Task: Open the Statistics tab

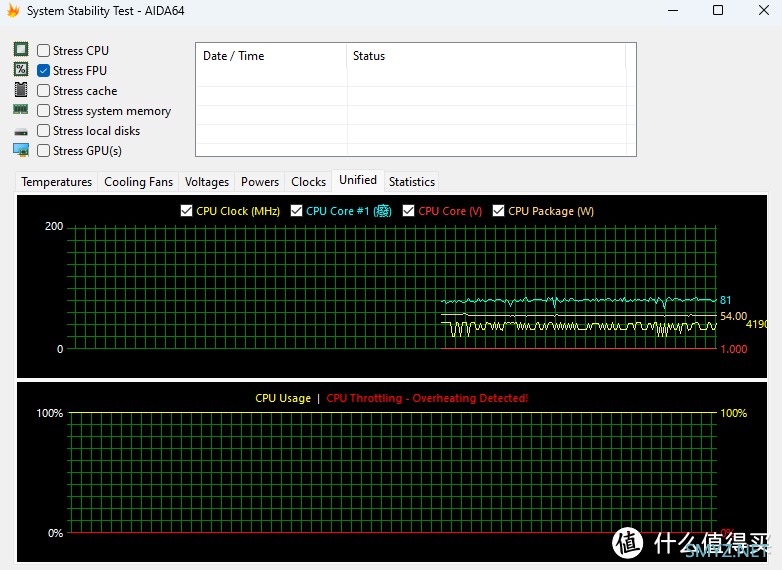Action: 411,182
